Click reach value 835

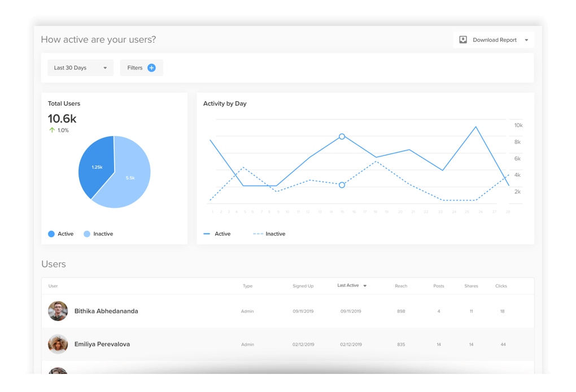tap(401, 344)
